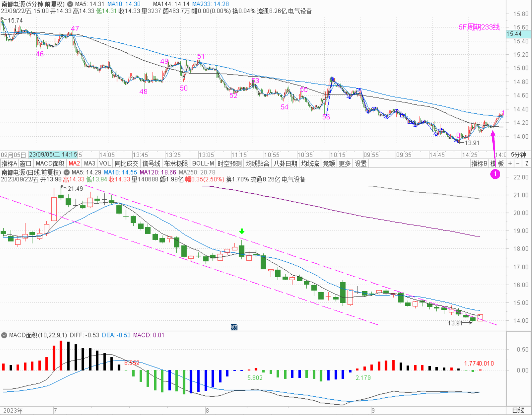Click wave point label 56
This screenshot has height=415, width=532.
(x=326, y=117)
